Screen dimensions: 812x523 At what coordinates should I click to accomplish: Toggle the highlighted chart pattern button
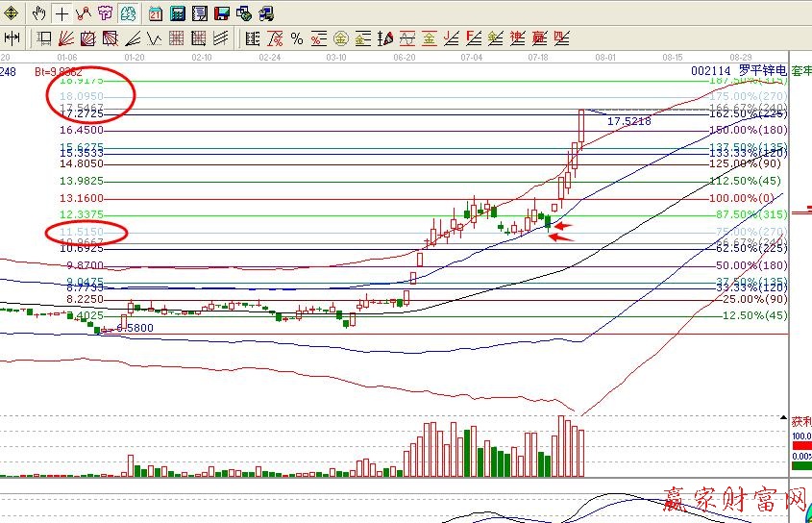(x=128, y=13)
